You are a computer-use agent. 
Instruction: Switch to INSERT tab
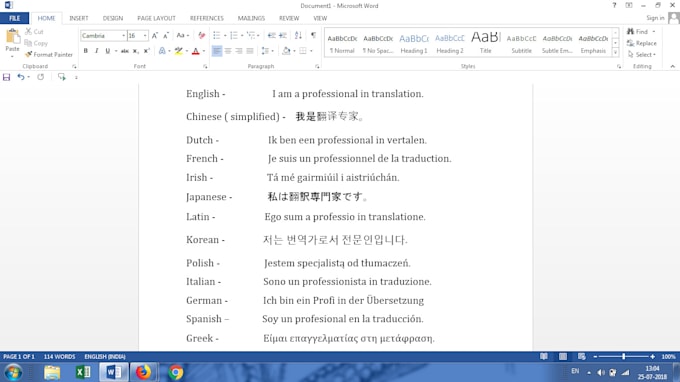pyautogui.click(x=78, y=18)
